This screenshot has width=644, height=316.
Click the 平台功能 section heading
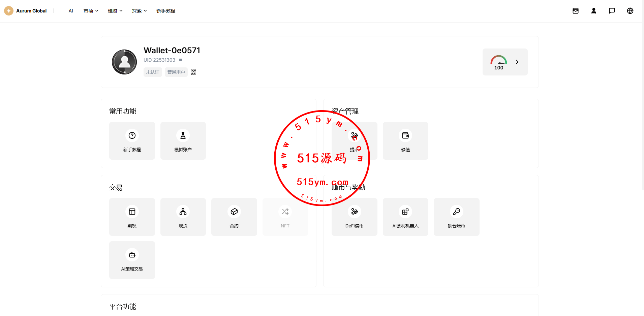[123, 307]
